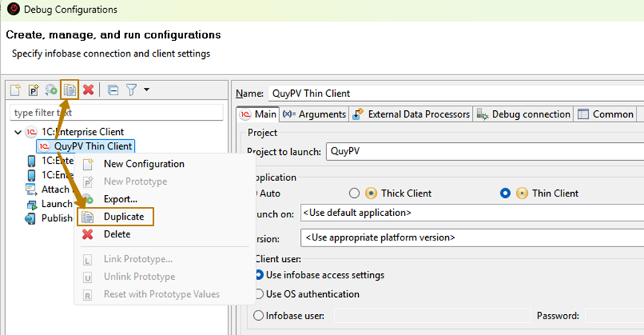Click the red Delete icon in the toolbar

[x=88, y=90]
